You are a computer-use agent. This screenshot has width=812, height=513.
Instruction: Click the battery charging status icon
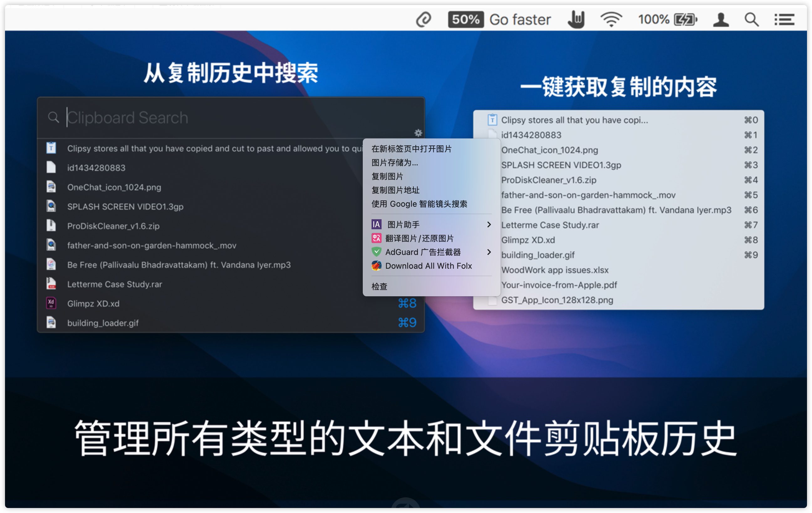(685, 19)
